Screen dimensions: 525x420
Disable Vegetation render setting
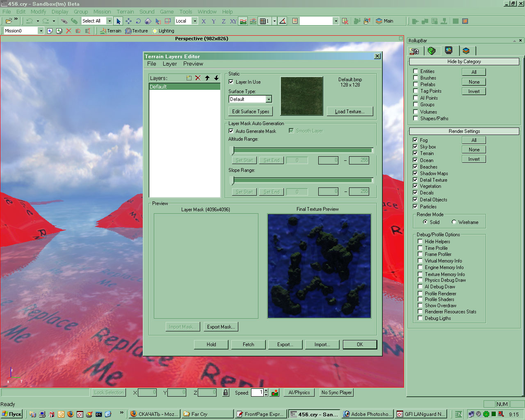point(415,186)
